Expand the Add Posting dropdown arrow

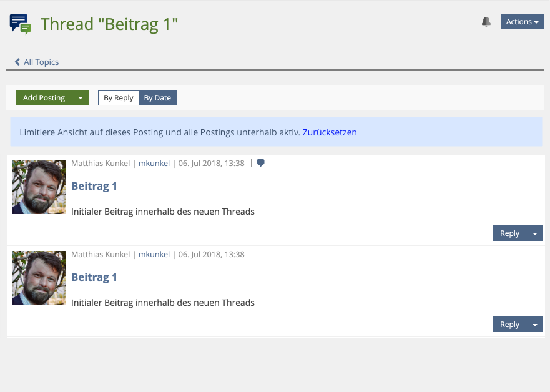click(81, 98)
